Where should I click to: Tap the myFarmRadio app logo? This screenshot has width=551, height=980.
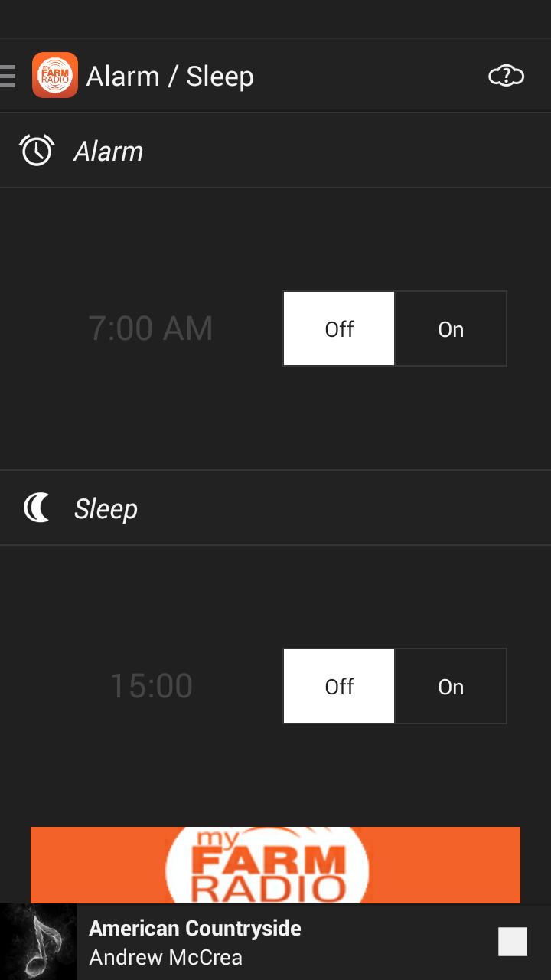55,76
